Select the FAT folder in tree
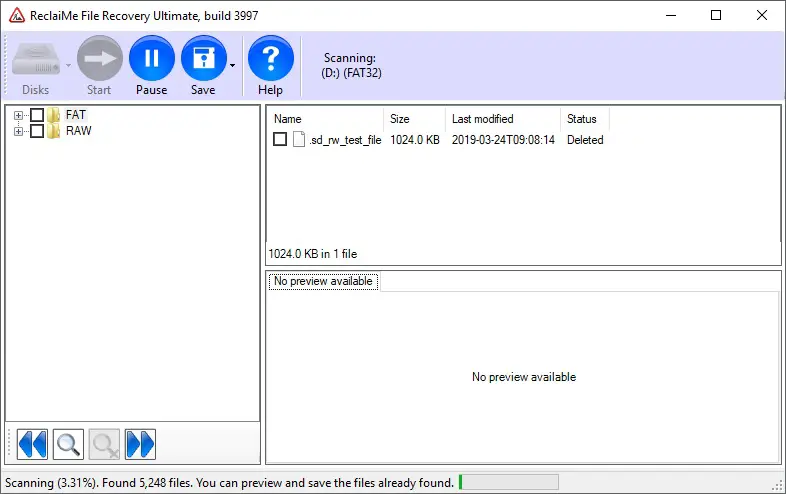 click(x=76, y=115)
